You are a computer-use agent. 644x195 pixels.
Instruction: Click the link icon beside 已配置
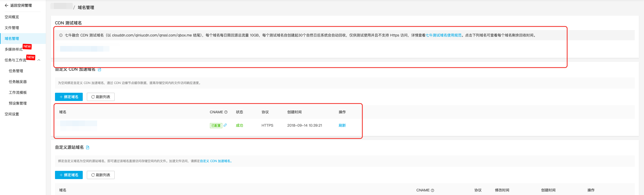tap(225, 125)
